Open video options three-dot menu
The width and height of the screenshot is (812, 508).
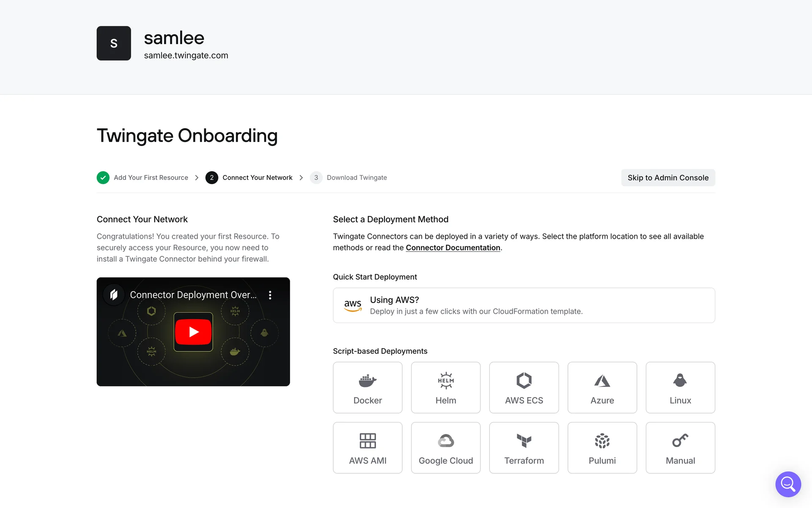coord(270,295)
